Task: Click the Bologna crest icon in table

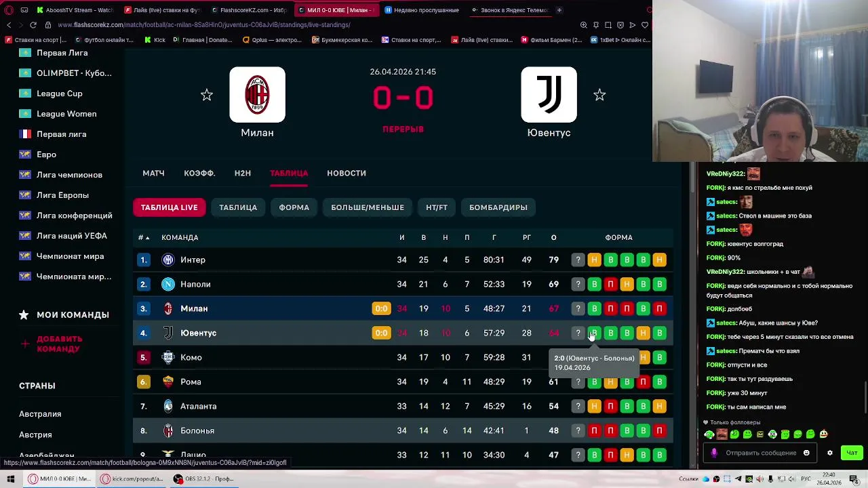Action: (168, 430)
